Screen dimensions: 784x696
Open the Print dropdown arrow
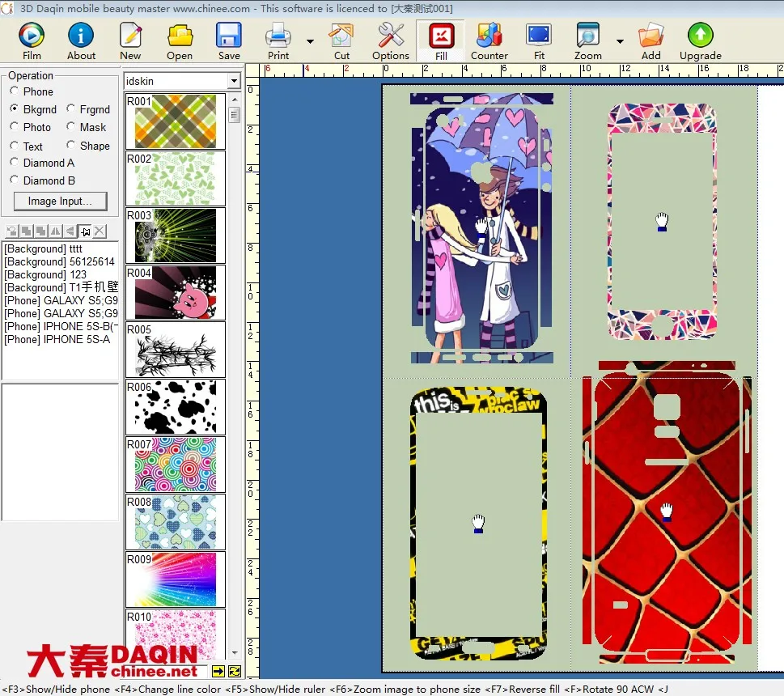(x=310, y=41)
